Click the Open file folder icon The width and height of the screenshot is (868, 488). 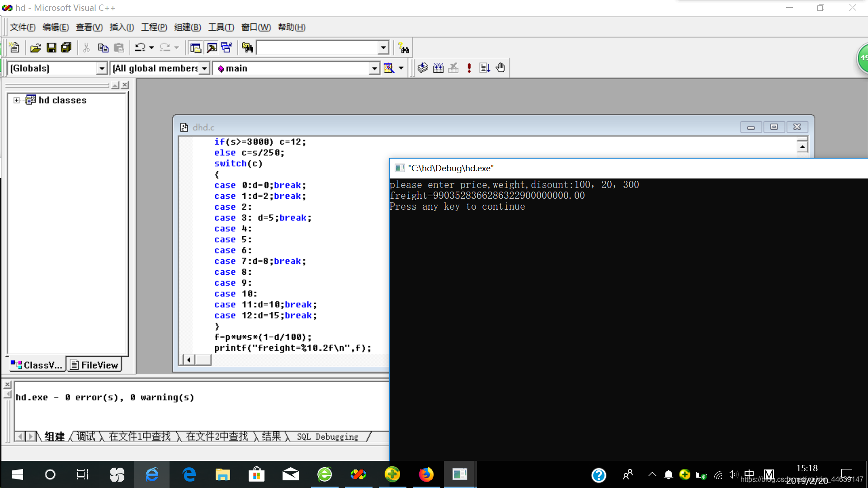tap(35, 47)
